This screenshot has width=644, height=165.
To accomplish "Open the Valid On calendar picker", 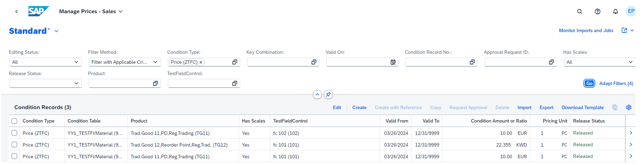I will (x=393, y=62).
